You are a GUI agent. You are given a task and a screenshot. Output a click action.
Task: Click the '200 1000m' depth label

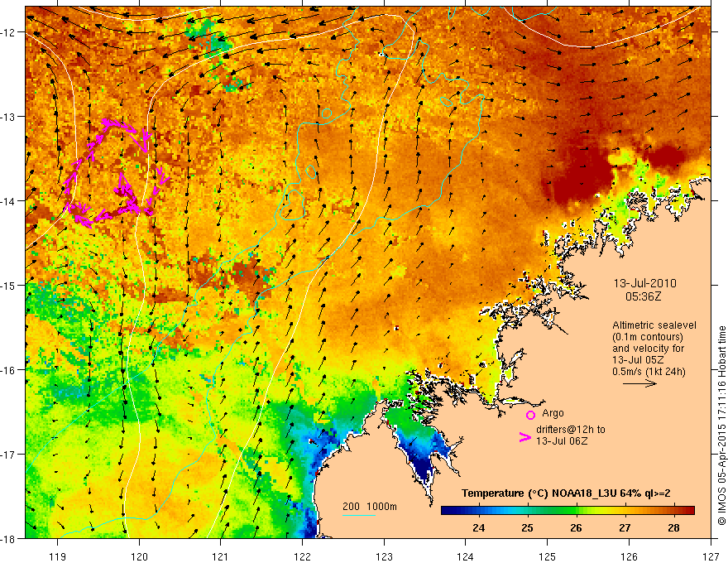tap(370, 507)
